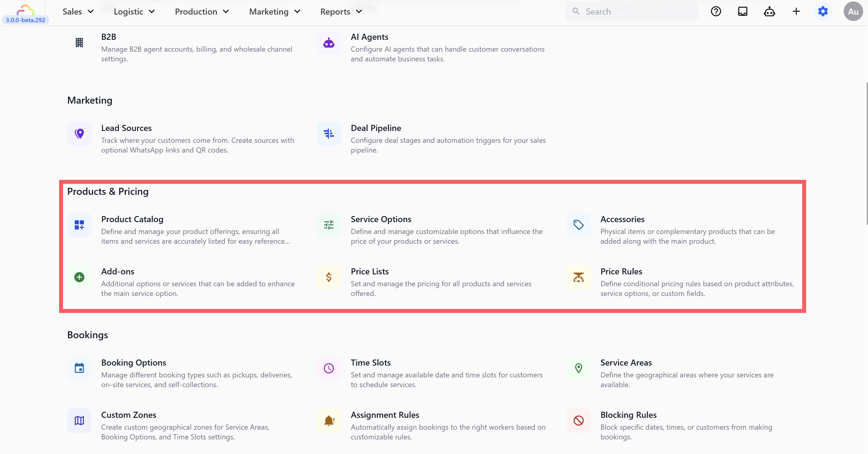The image size is (868, 454).
Task: Expand the Sales dropdown menu
Action: (x=78, y=12)
